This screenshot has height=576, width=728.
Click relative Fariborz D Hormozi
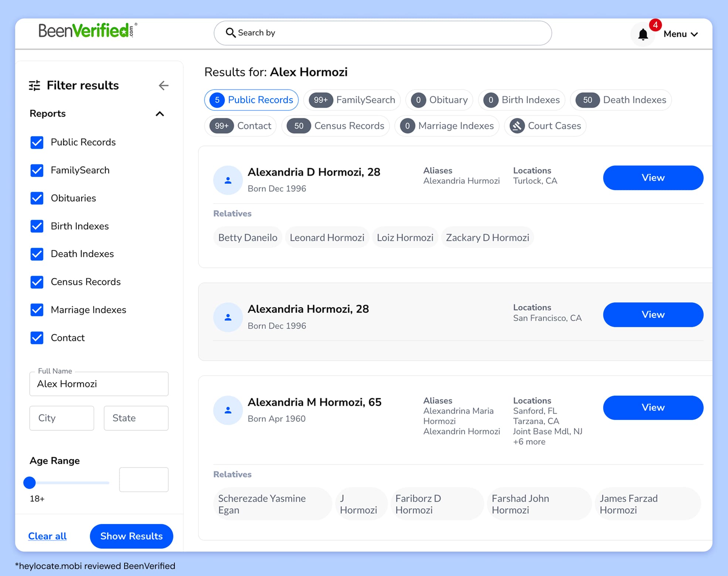pyautogui.click(x=437, y=504)
